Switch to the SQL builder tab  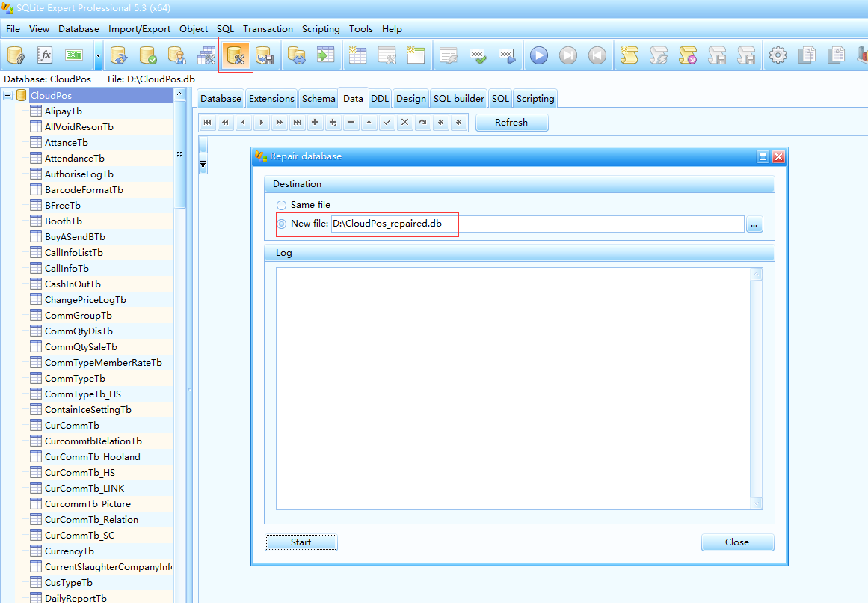click(459, 99)
